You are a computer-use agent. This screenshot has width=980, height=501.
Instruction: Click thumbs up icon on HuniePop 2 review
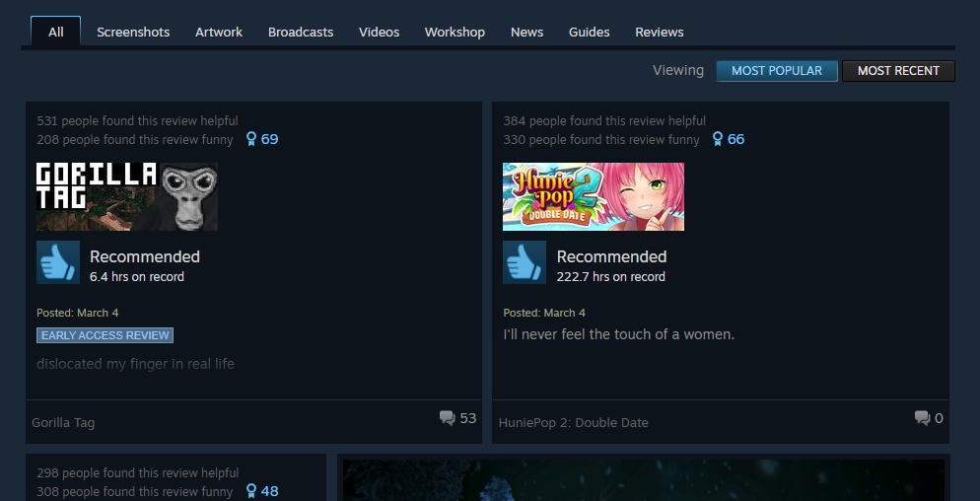[525, 262]
